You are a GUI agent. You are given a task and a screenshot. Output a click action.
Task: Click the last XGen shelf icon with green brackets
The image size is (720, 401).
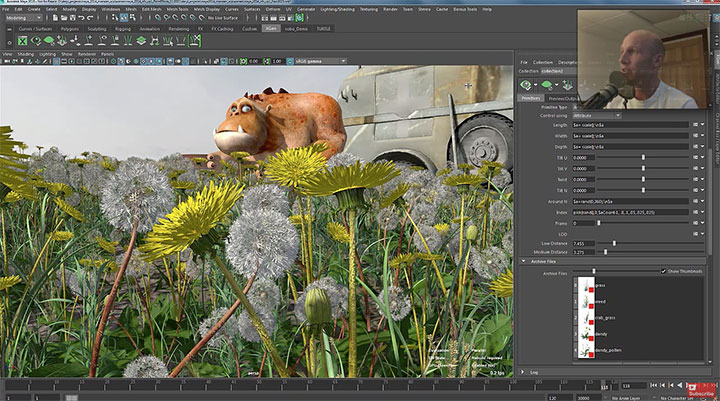195,41
